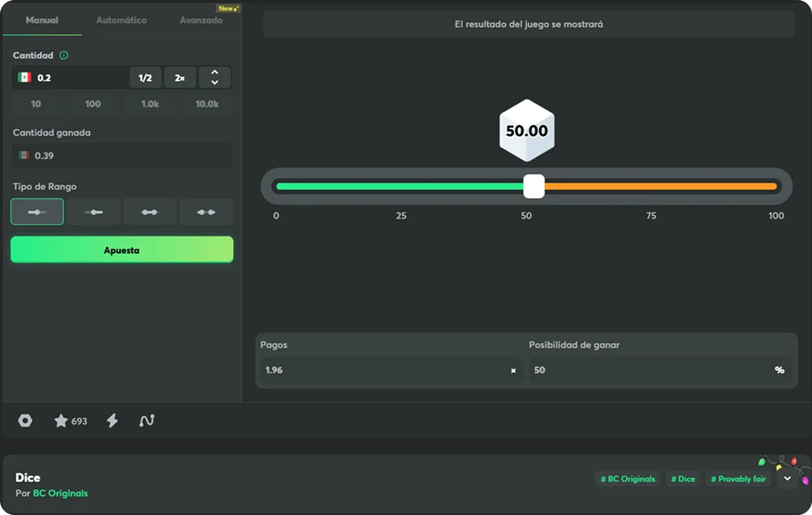This screenshot has height=515, width=812.
Task: Click the Mexico flag currency icon in Cantidad
Action: click(x=24, y=78)
